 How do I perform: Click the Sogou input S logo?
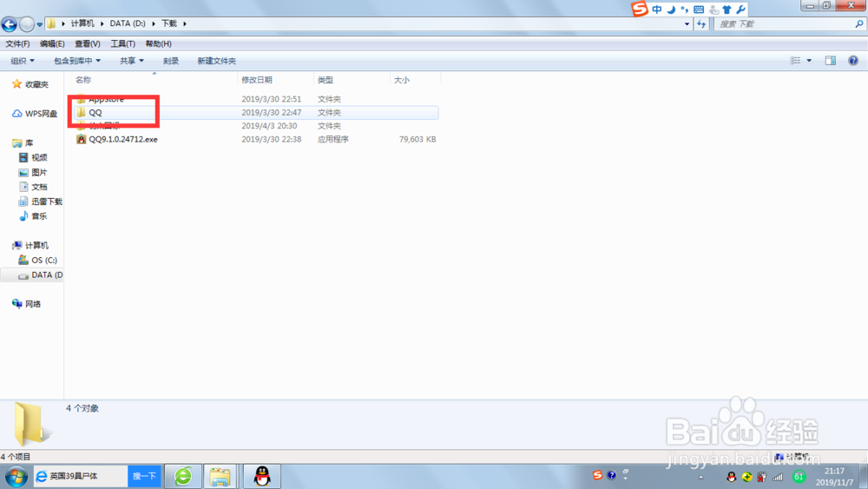pos(640,9)
